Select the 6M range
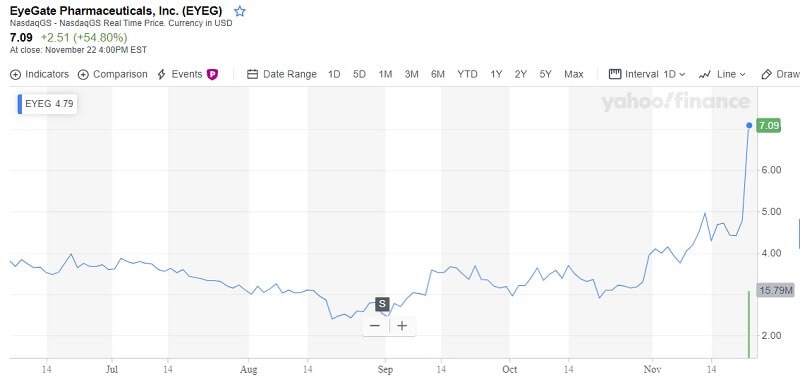The image size is (800, 379). 438,74
